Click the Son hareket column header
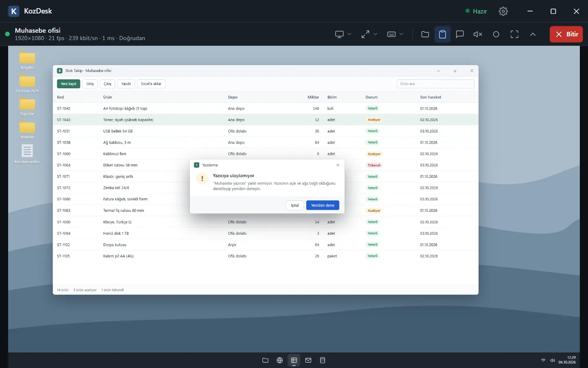Viewport: 588px width, 368px height. [x=430, y=97]
